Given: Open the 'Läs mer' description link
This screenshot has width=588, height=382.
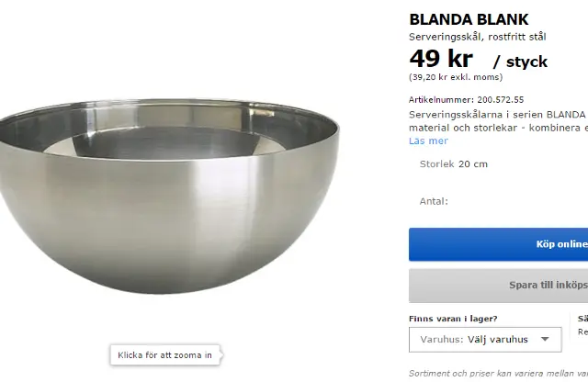Looking at the screenshot, I should [428, 140].
